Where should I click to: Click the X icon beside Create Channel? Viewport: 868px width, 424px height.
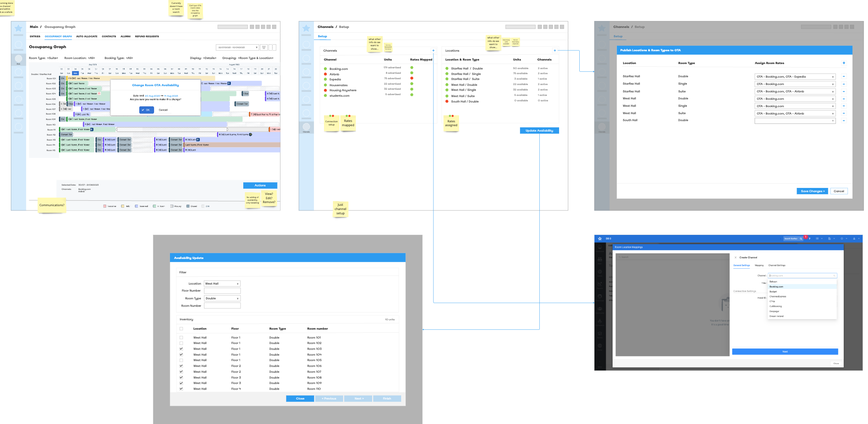[x=735, y=257]
